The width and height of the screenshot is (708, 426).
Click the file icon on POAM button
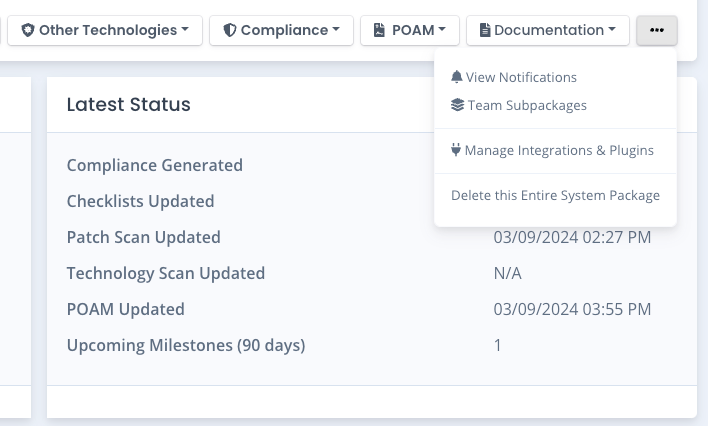[x=379, y=30]
